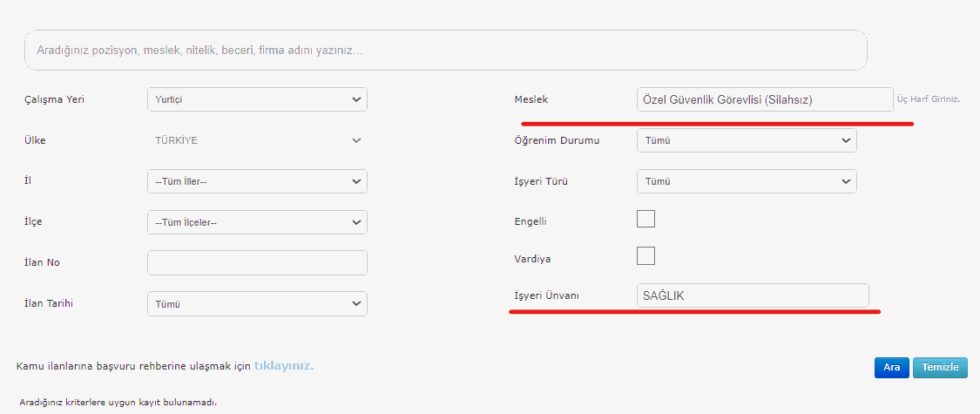
Task: Click the Vardiya label text
Action: (532, 259)
